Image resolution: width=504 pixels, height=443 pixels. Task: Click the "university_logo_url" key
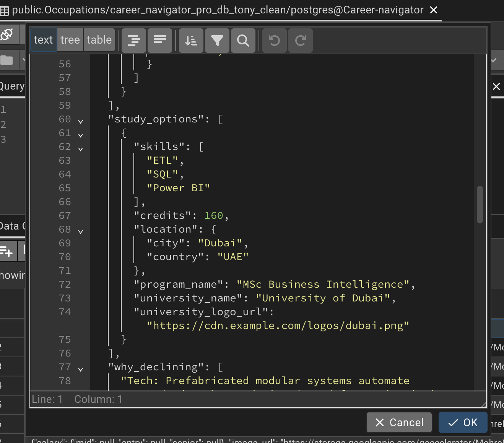(201, 312)
